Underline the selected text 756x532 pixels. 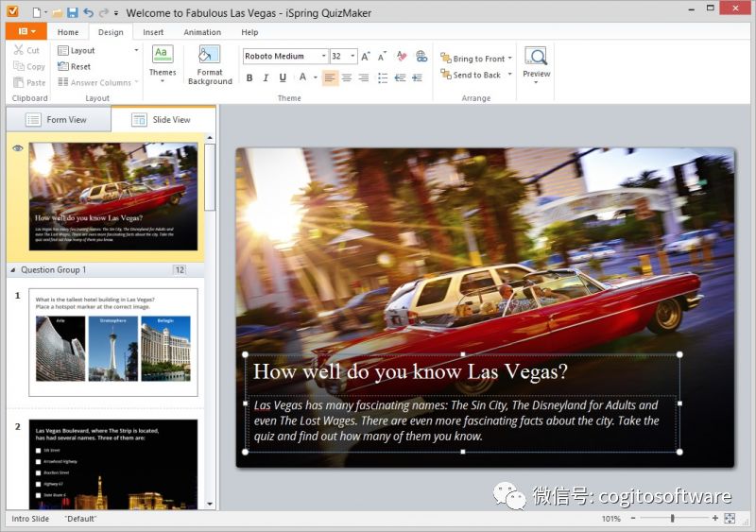pos(283,77)
